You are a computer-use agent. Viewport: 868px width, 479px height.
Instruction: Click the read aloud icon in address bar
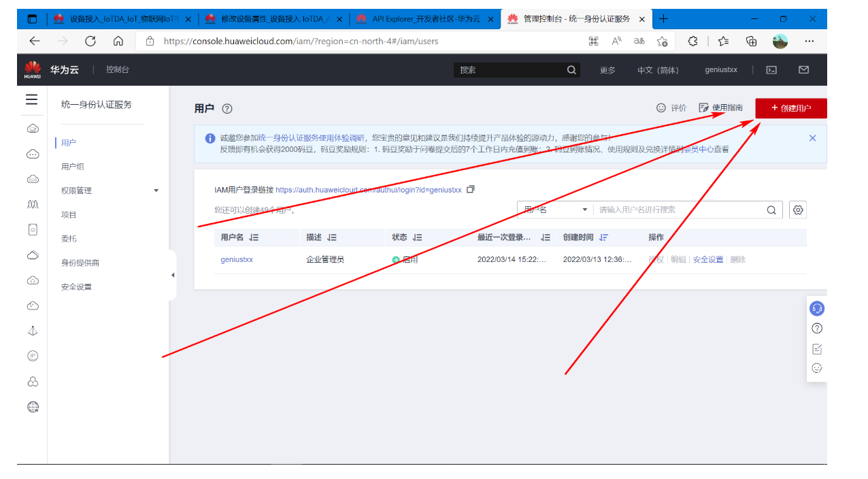(616, 42)
